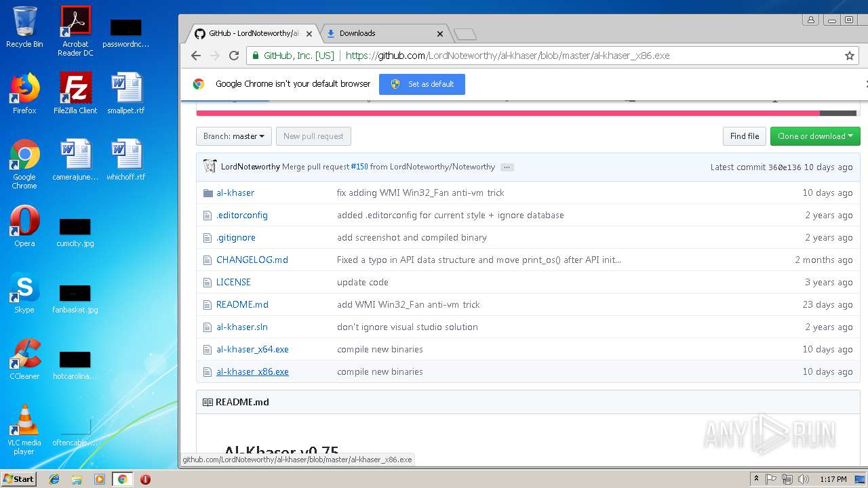The image size is (868, 488).
Task: Open the FileZilla Client shortcut
Action: pos(75,94)
